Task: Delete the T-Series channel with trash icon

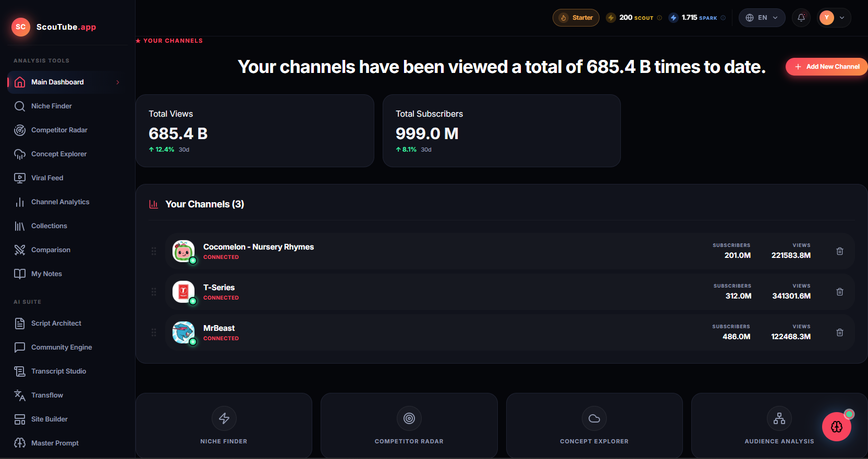Action: pos(840,292)
